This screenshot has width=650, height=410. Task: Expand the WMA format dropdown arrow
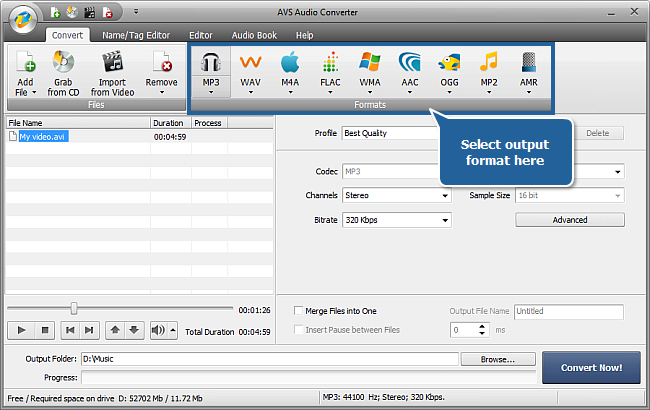tap(370, 92)
